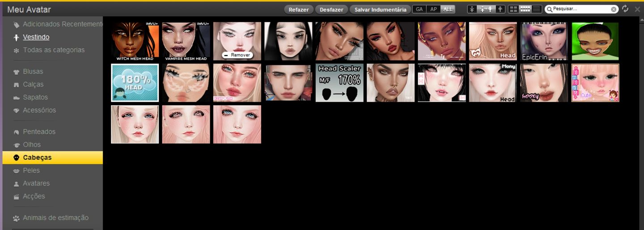This screenshot has width=644, height=230.
Task: Select the TRIT head with white hair
Action: click(390, 83)
